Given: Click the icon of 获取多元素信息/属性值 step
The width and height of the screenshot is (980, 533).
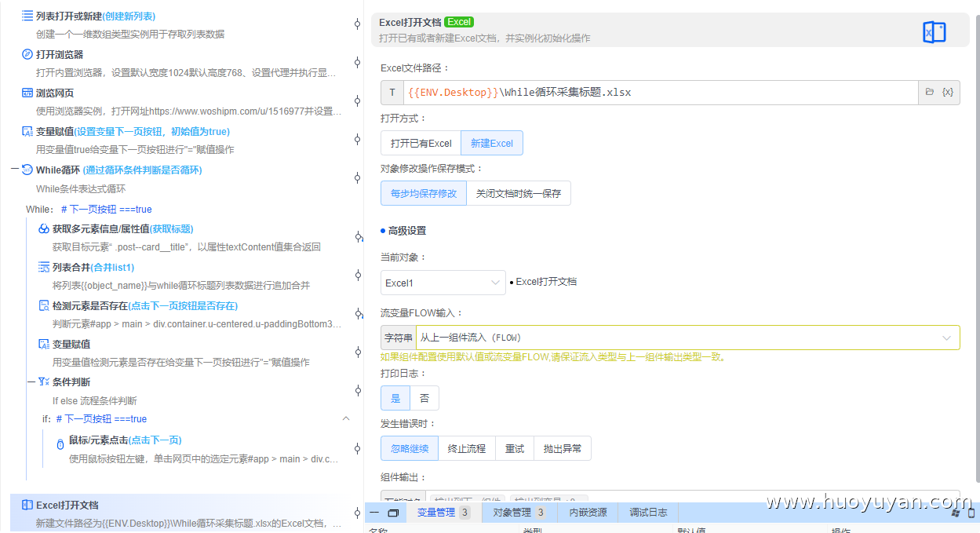Looking at the screenshot, I should (x=44, y=228).
